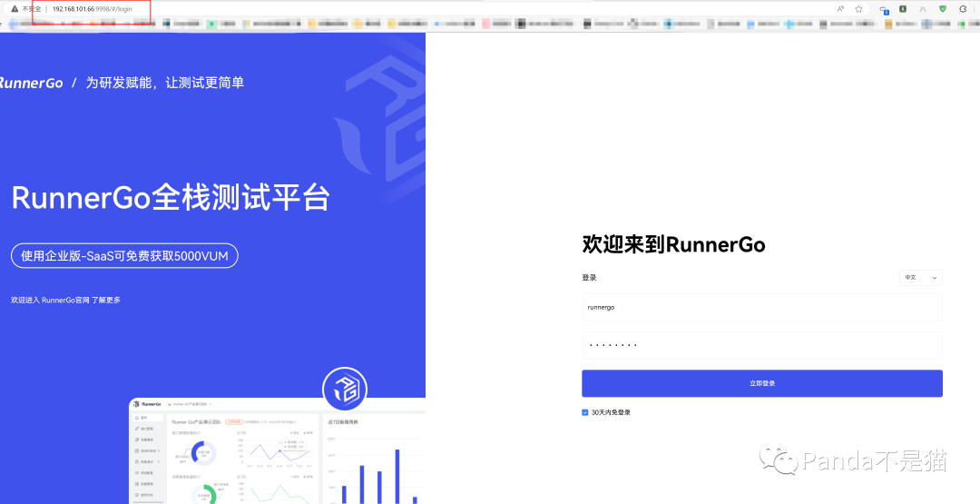
Task: Click the not-secure warning triangle icon
Action: point(15,9)
